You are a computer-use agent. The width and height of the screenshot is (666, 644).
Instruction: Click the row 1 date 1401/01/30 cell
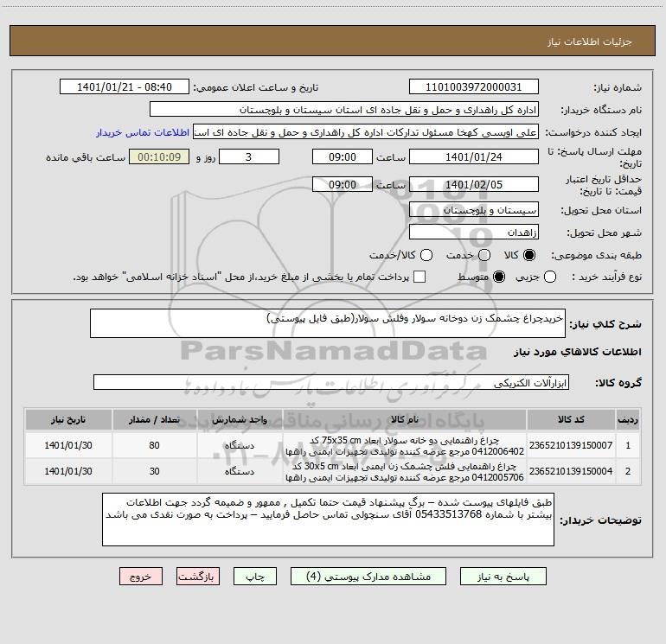68,445
